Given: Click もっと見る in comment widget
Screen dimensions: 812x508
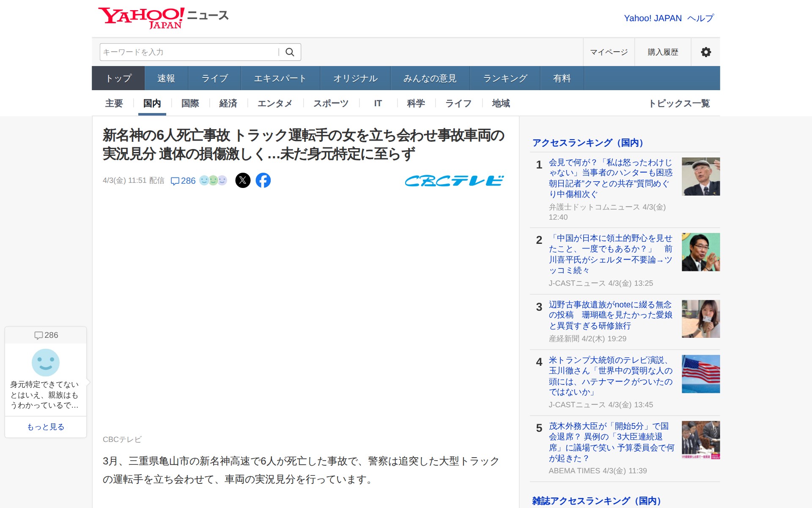Looking at the screenshot, I should click(46, 427).
